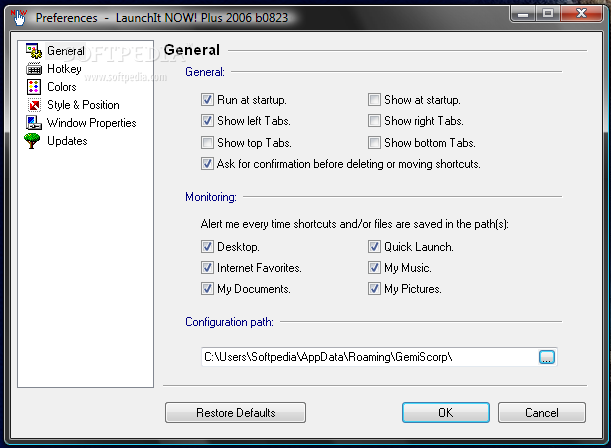Maximize the Preferences window
The width and height of the screenshot is (611, 448).
click(548, 14)
